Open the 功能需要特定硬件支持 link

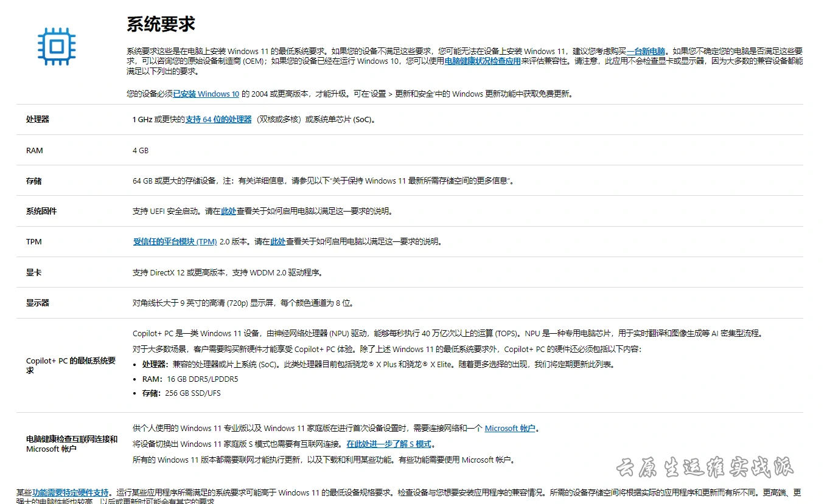71,492
